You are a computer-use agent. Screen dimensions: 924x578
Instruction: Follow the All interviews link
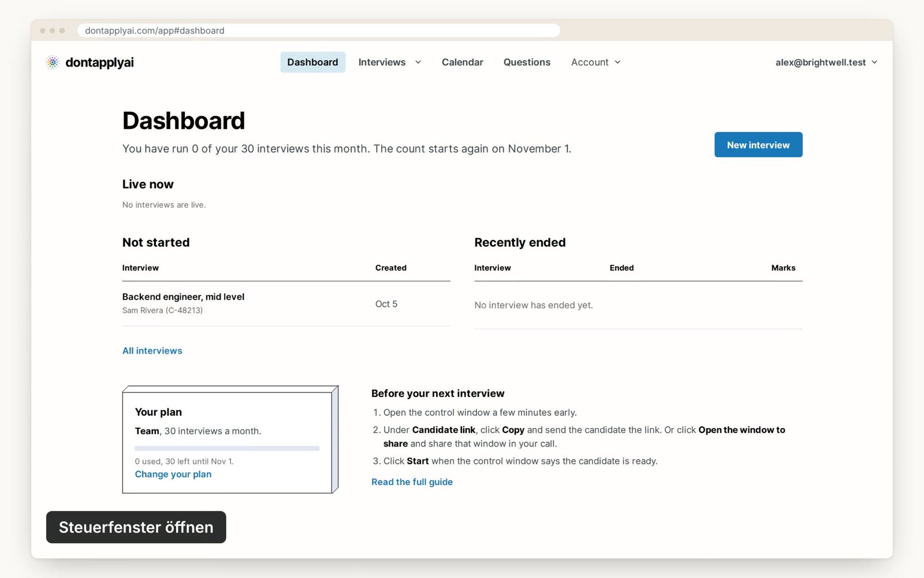[152, 351]
